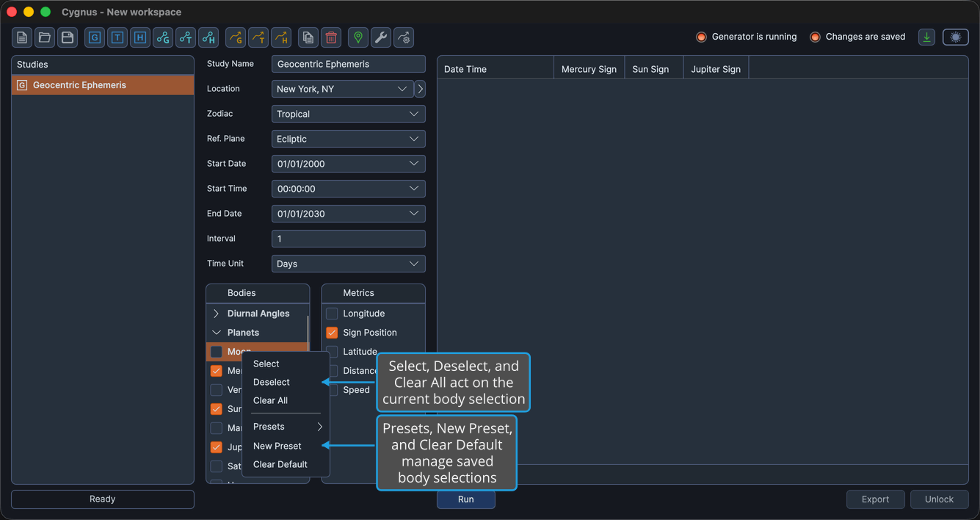Check the Saturn body checkbox
Image resolution: width=980 pixels, height=520 pixels.
click(217, 466)
